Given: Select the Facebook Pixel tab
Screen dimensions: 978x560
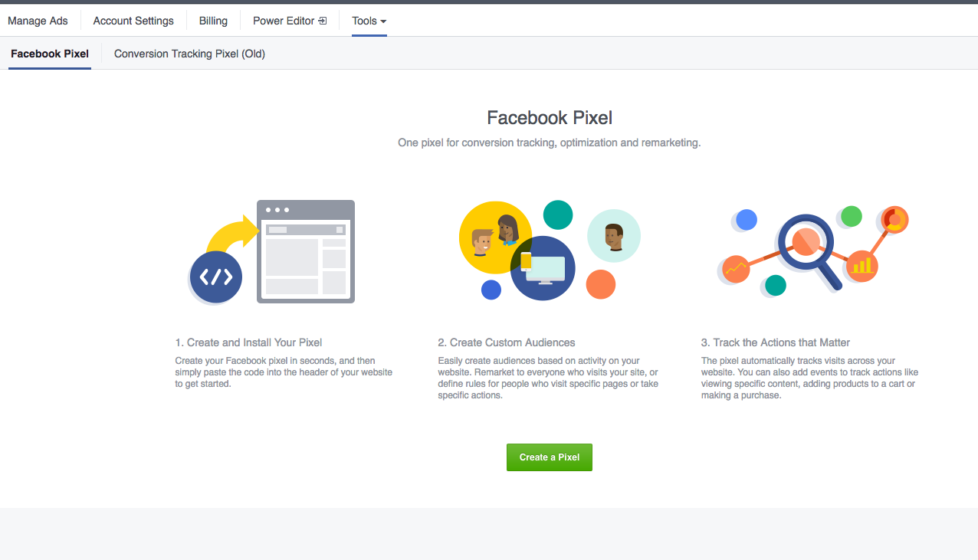Looking at the screenshot, I should pyautogui.click(x=49, y=54).
